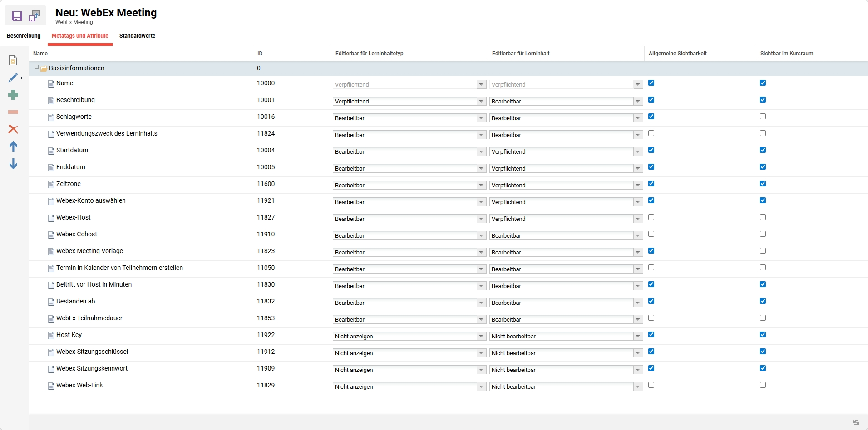
Task: Click the document icon beside WebEx Teilnahmedauer
Action: (x=51, y=318)
